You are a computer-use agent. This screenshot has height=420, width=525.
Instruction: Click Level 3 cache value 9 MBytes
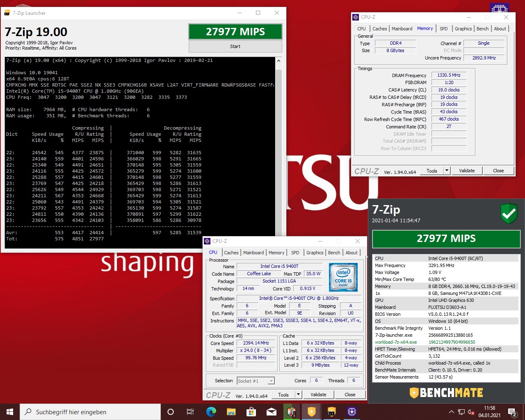[320, 365]
